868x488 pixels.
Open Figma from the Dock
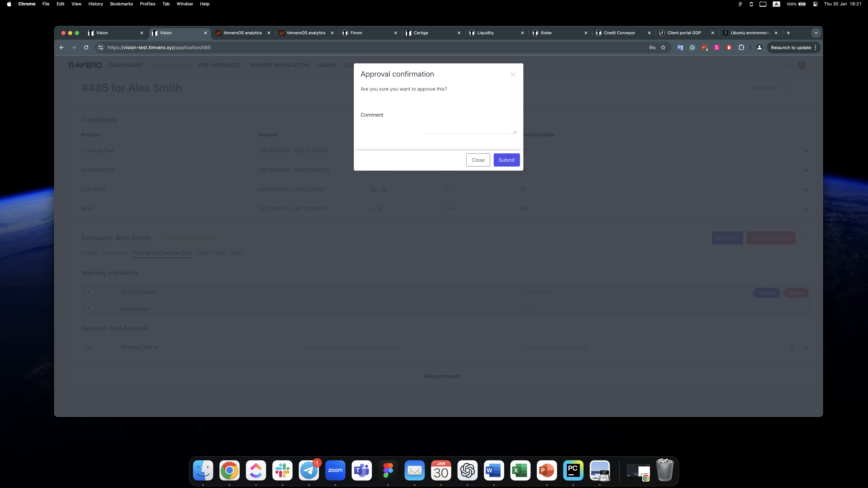point(388,471)
